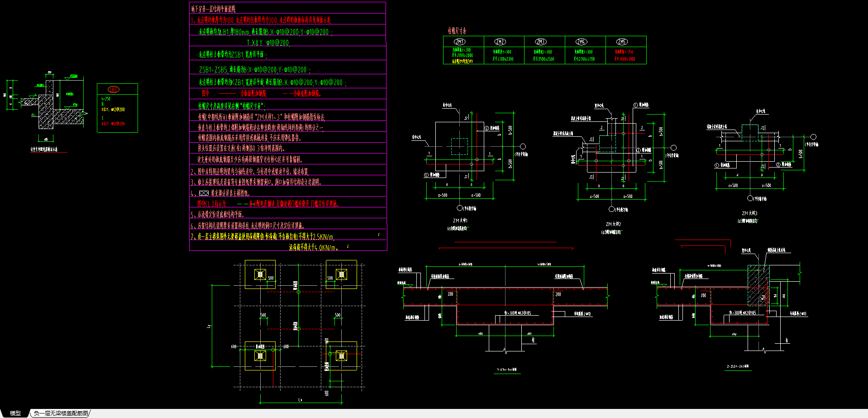868x418 pixels.
Task: Click the red 3000x3000 size cell under ZM5
Action: pos(625,59)
